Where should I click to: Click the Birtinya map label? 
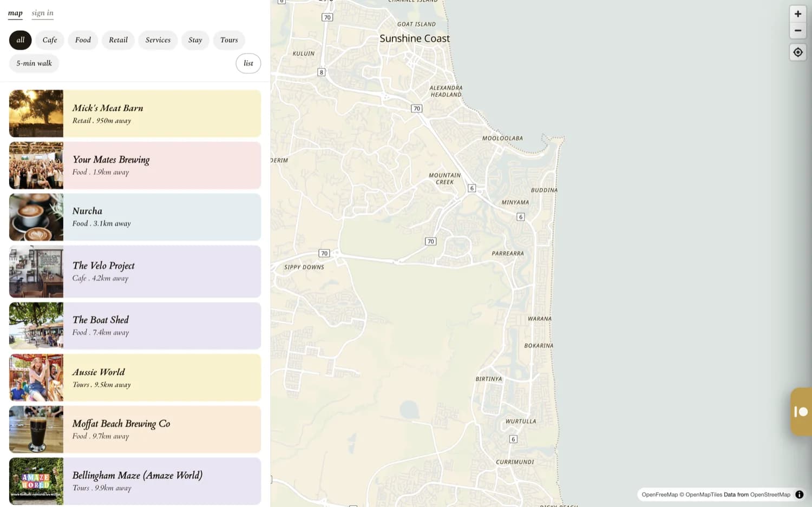[489, 379]
